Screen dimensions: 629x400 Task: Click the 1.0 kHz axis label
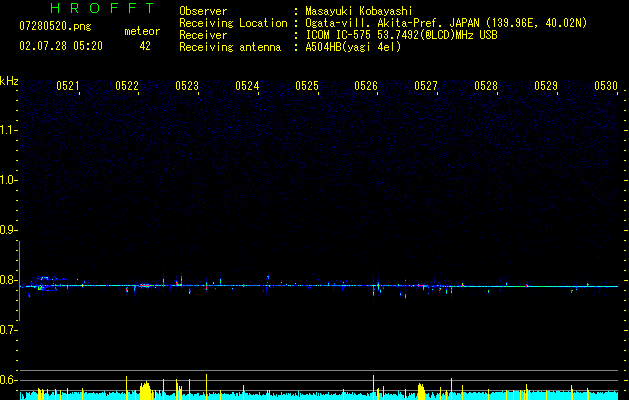click(x=8, y=180)
